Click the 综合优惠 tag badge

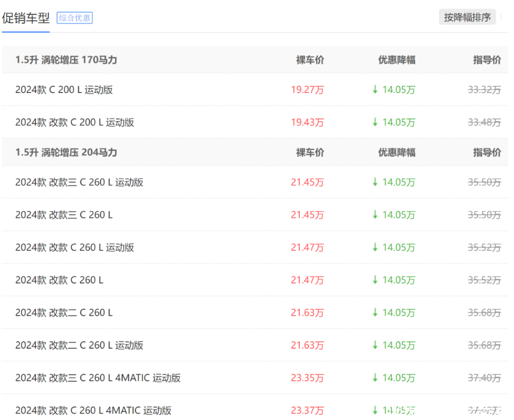pyautogui.click(x=74, y=18)
